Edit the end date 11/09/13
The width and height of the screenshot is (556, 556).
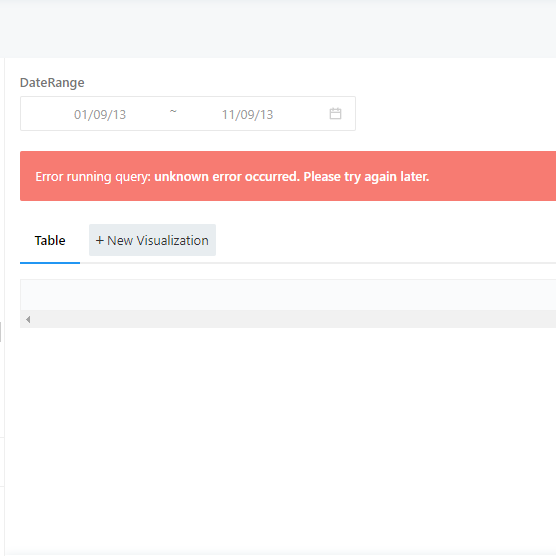pyautogui.click(x=248, y=115)
